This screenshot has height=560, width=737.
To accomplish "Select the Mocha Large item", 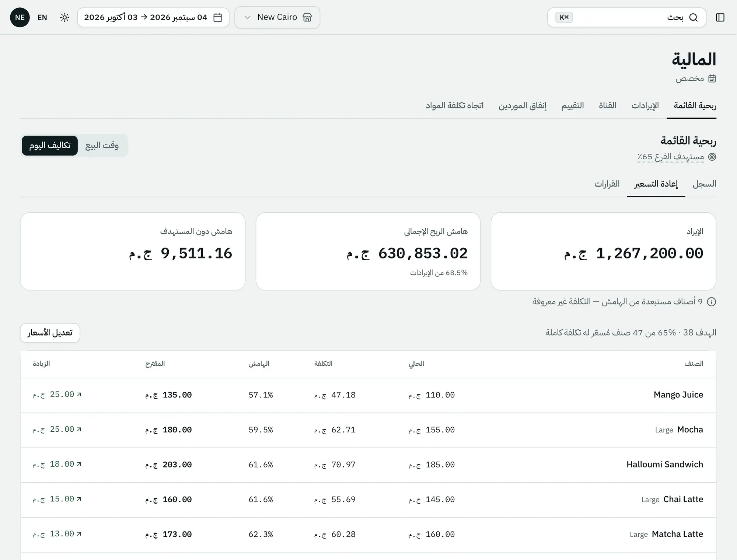I will [679, 430].
